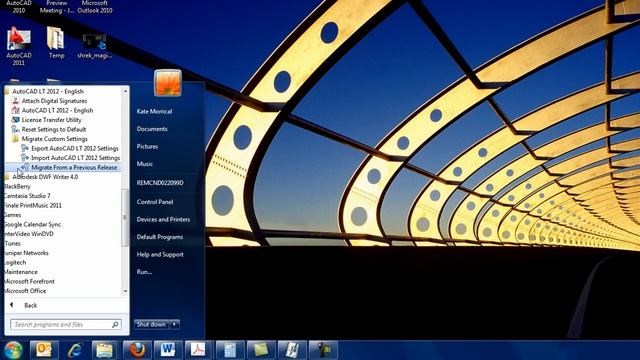Open AutoCAD 2011 desktop shortcut
Screen dimensions: 640x360
[x=18, y=45]
